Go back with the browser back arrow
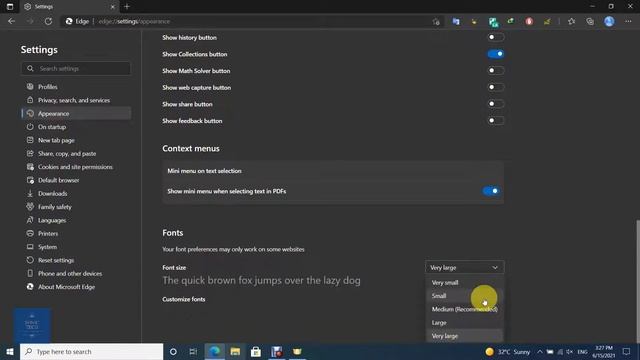Image resolution: width=640 pixels, height=360 pixels. 11,21
